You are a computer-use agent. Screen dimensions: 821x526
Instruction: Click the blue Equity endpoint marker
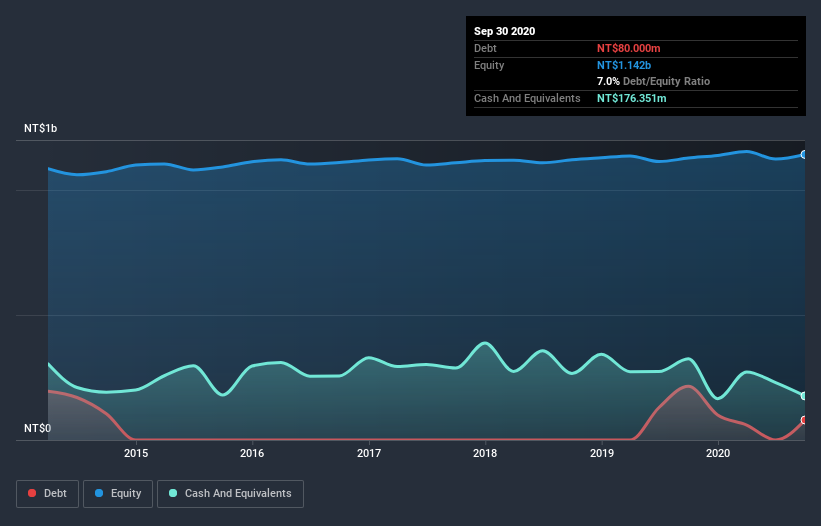[804, 154]
